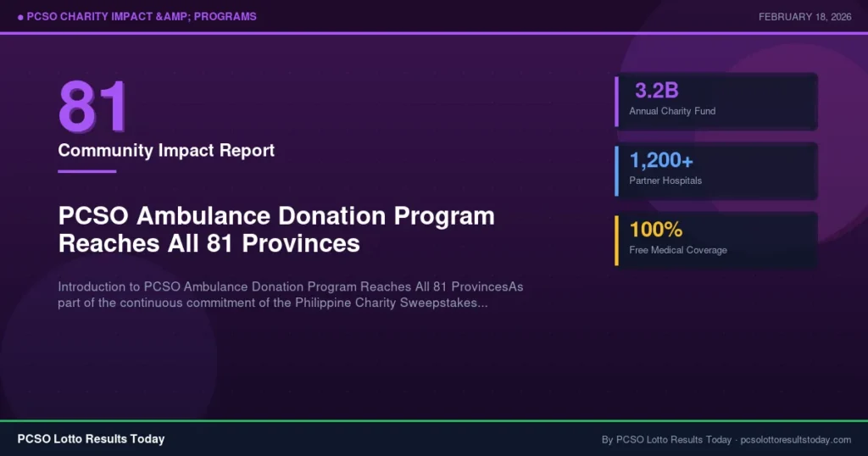The image size is (868, 456).
Task: Open the PCSO Ambulance Donation Program headline
Action: tap(276, 230)
